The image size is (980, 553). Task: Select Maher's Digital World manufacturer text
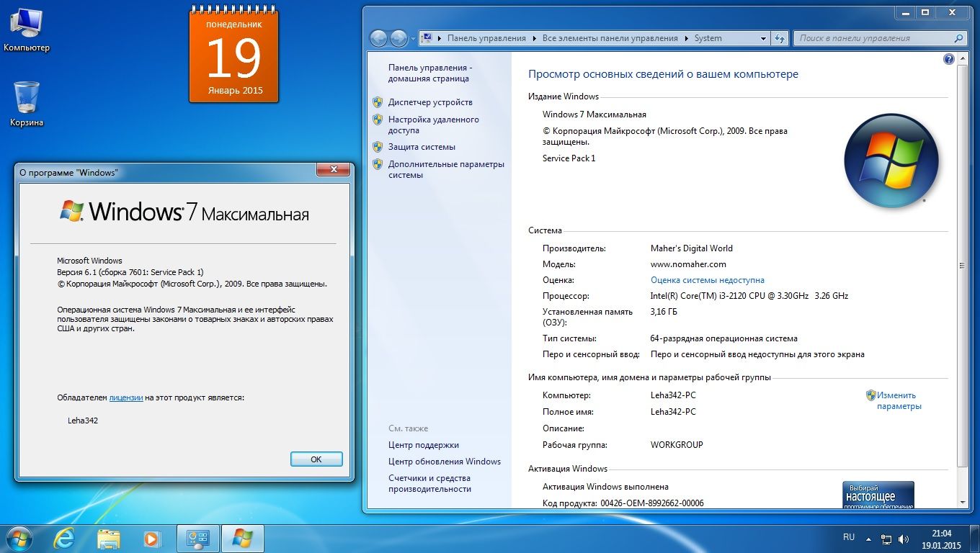click(x=691, y=248)
